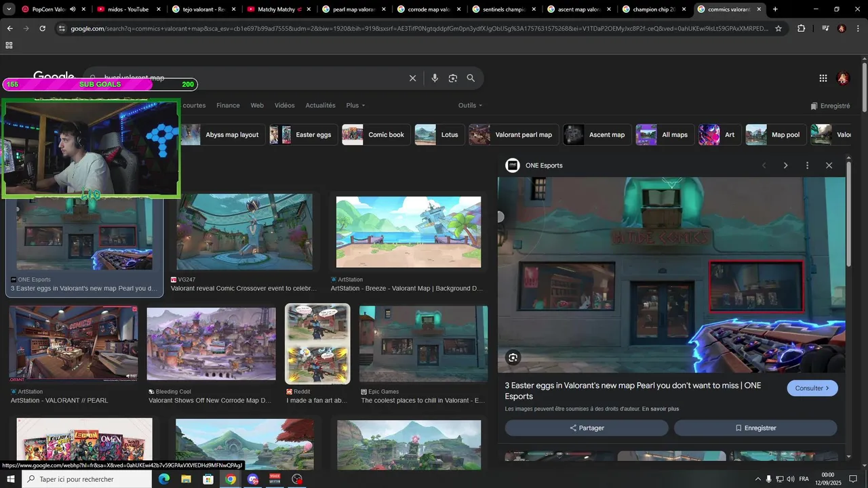
Task: Show previous image in preview panel
Action: 764,165
